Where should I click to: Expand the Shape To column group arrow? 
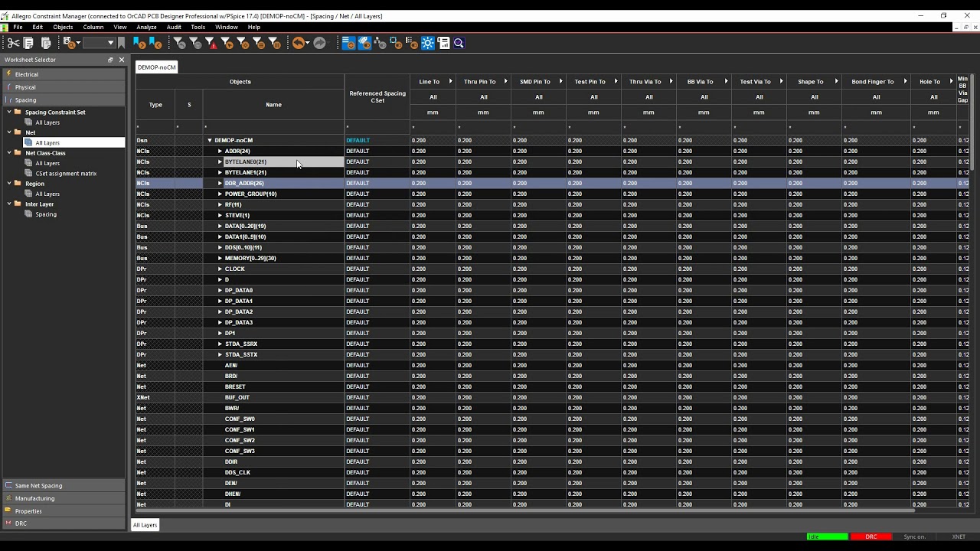tap(836, 81)
